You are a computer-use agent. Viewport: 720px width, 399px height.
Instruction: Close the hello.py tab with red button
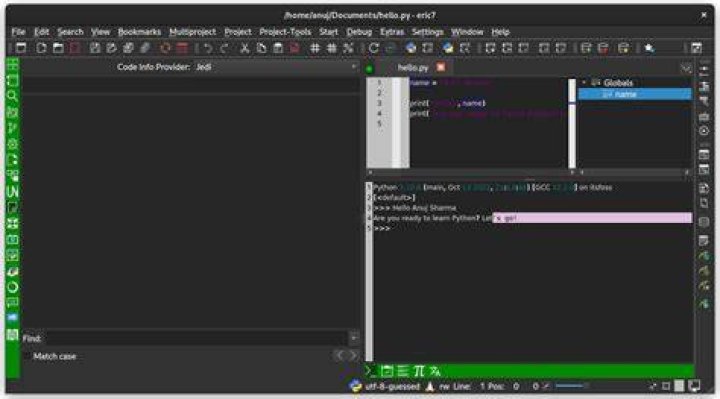(441, 67)
